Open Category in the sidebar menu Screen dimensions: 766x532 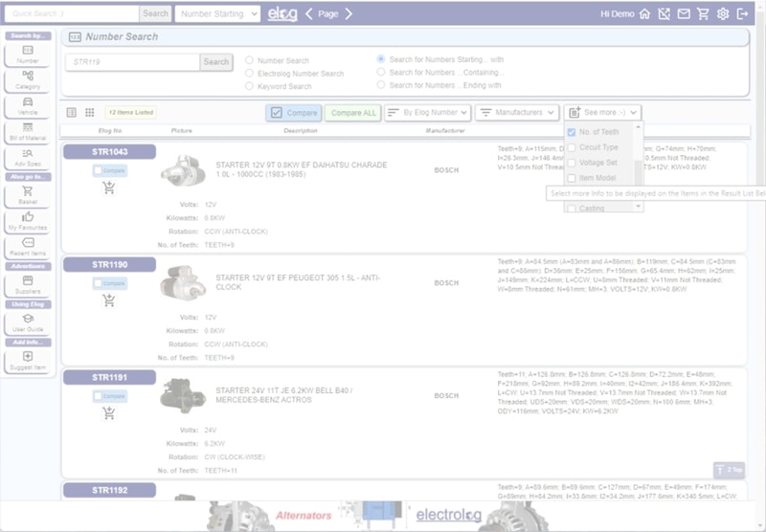(28, 80)
